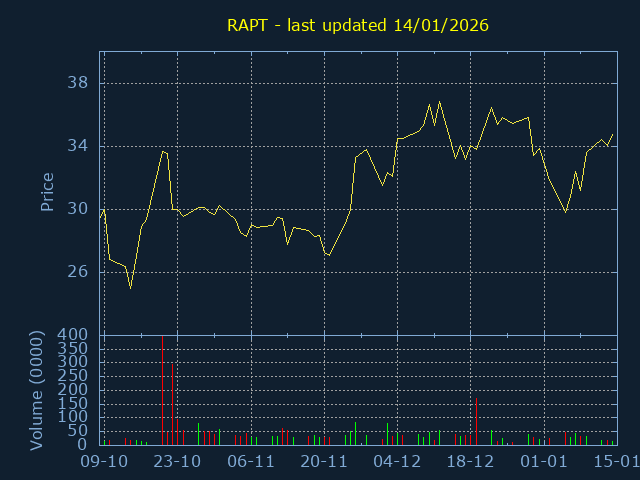This screenshot has height=480, width=640.
Task: Select the 15-01 date label
Action: [614, 461]
